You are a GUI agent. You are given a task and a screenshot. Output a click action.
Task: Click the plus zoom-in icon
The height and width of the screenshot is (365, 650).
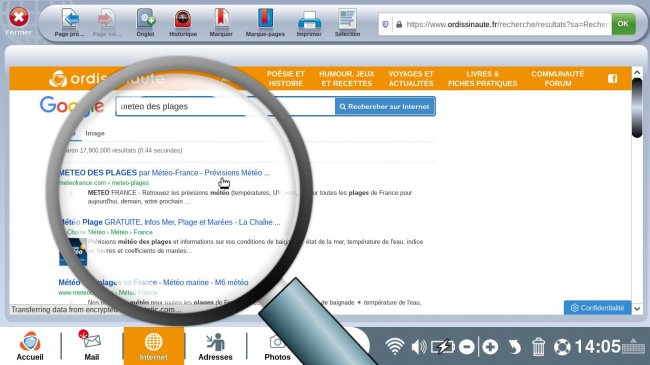coord(490,347)
